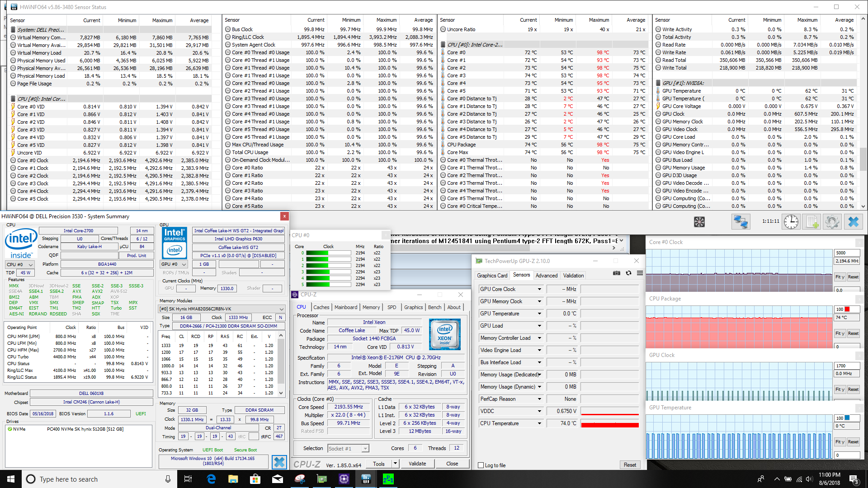Open GPU-Z hamburger menu icon
The height and width of the screenshot is (488, 868).
[640, 273]
